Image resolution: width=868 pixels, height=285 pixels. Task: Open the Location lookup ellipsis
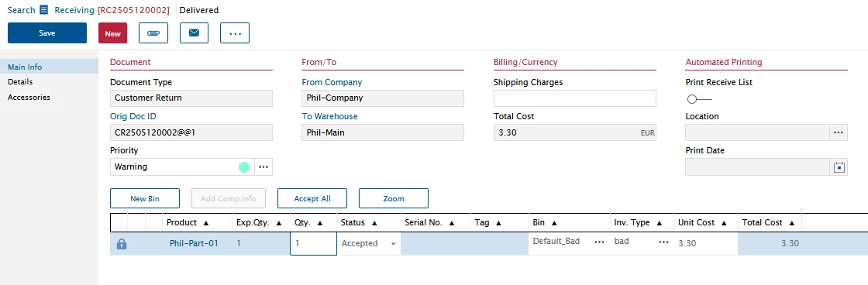coord(838,132)
